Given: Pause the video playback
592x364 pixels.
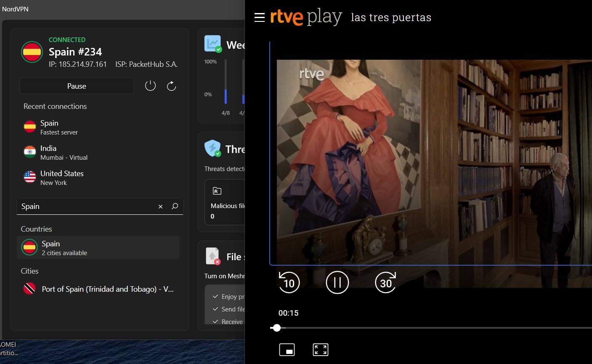Looking at the screenshot, I should click(x=337, y=282).
